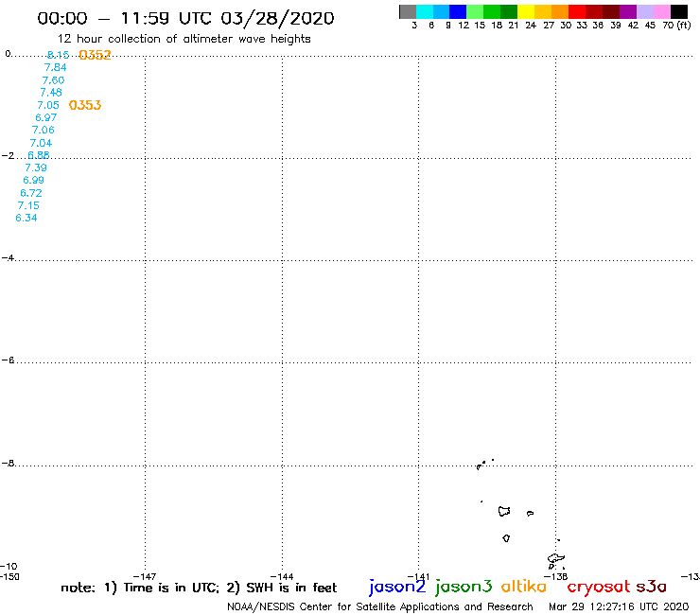Click the timestamp 'Mar 29 12:27:16 UTC 2020'

pyautogui.click(x=619, y=607)
